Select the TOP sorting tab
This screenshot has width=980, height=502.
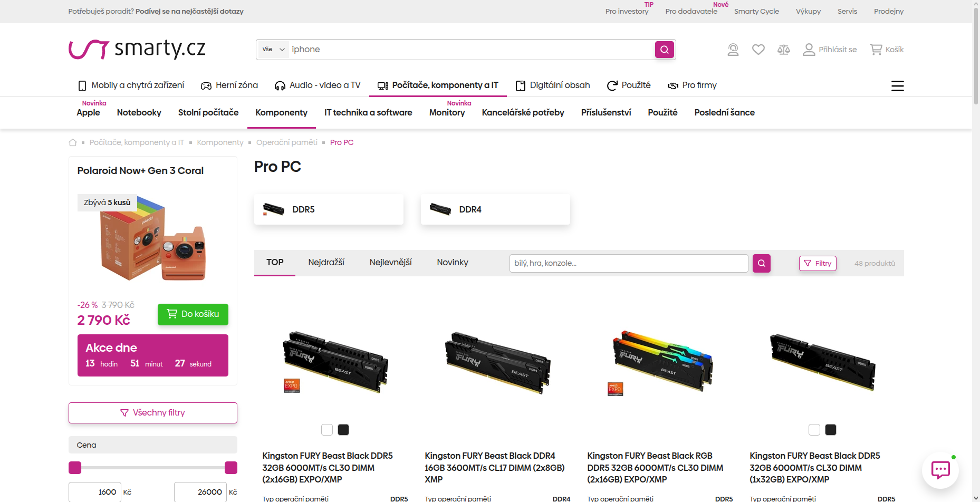pyautogui.click(x=275, y=263)
